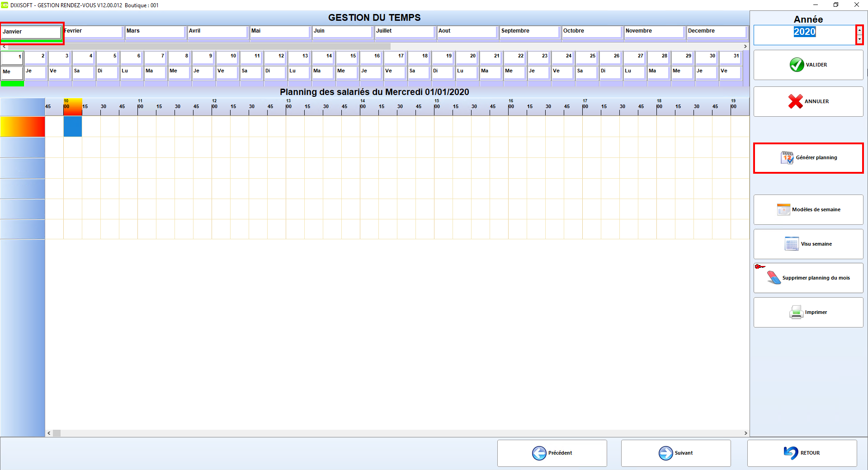Click the Visu semaine grid icon
The image size is (868, 470).
click(792, 244)
